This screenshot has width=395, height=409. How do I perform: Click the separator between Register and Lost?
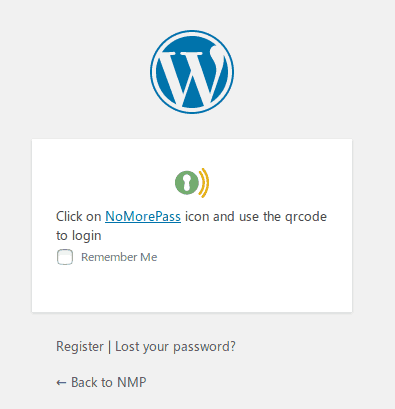109,347
